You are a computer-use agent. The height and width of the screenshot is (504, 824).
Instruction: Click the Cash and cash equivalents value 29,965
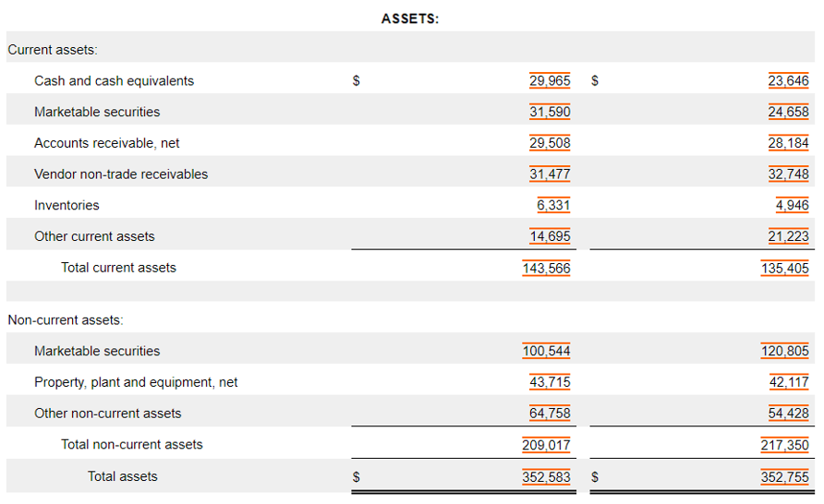tap(550, 80)
